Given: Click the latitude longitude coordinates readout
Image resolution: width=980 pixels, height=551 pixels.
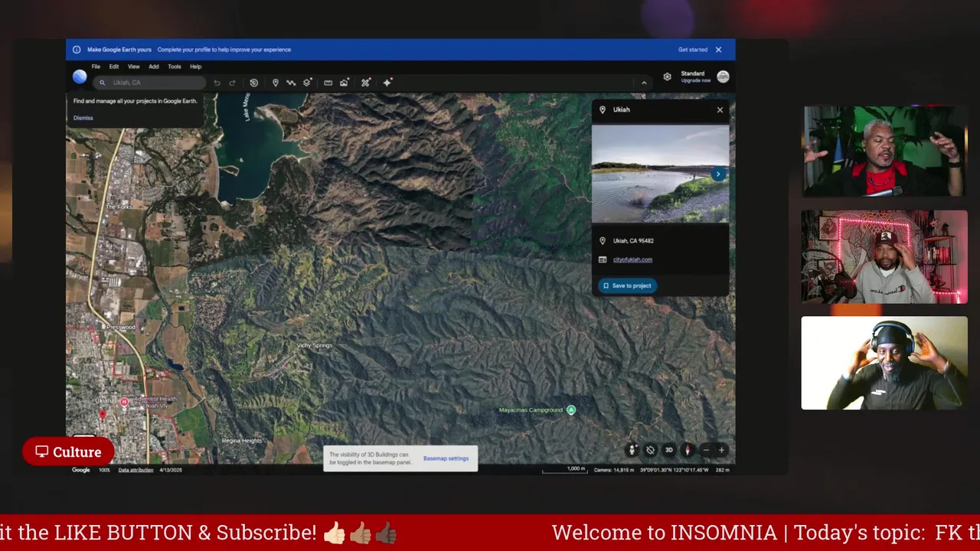Looking at the screenshot, I should (x=674, y=470).
